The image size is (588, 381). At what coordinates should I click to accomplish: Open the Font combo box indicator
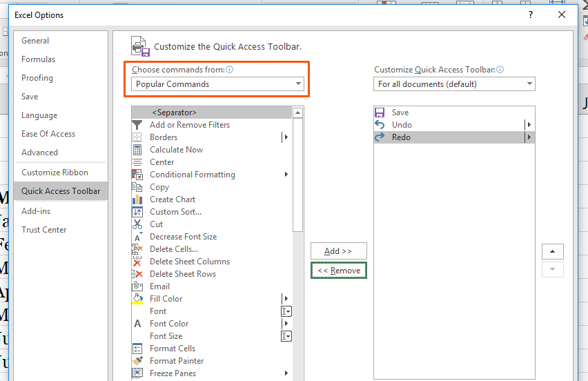tap(286, 311)
